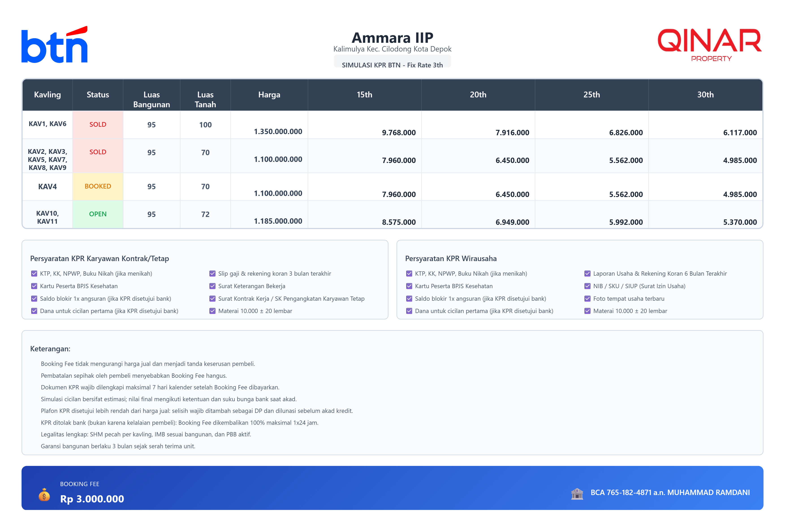This screenshot has width=785, height=532.
Task: Click the OPEN status cell for KAV10
Action: click(98, 214)
